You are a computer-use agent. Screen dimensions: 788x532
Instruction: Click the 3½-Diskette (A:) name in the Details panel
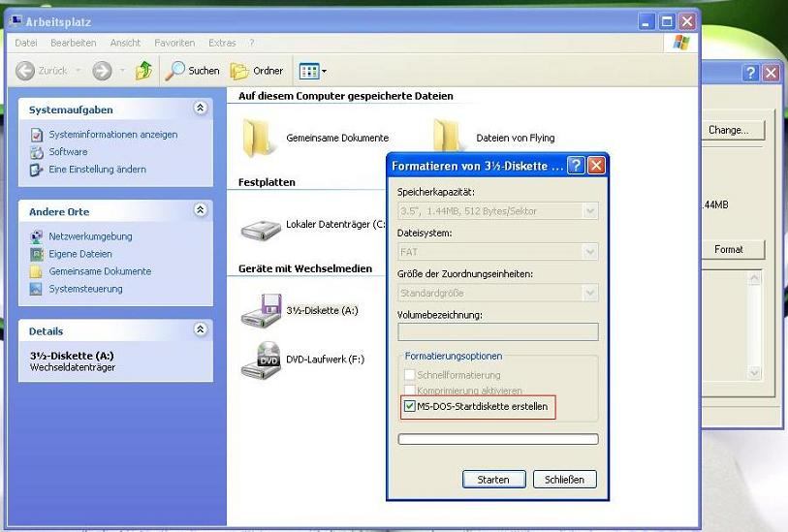point(72,356)
